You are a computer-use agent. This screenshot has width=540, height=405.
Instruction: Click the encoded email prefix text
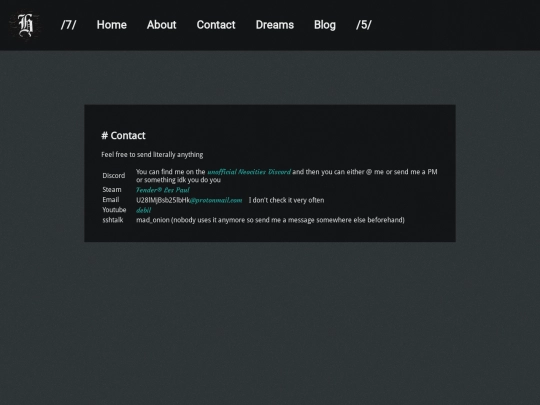[x=163, y=200]
